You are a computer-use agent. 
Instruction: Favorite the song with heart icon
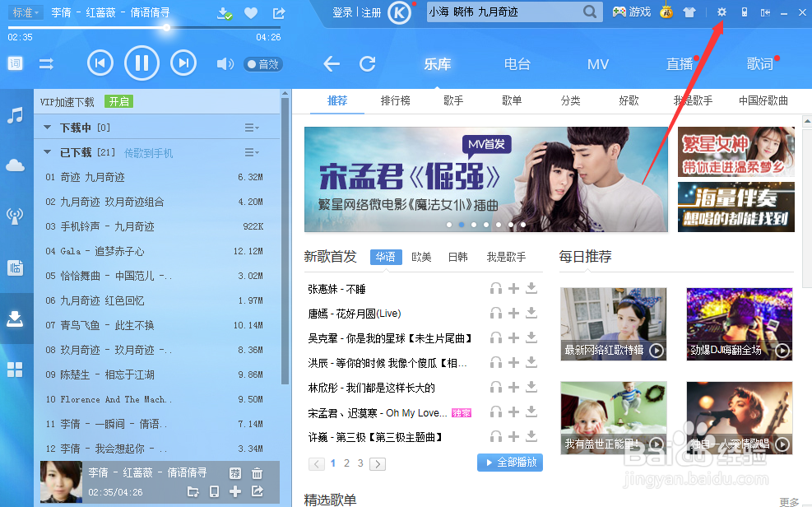pos(251,13)
